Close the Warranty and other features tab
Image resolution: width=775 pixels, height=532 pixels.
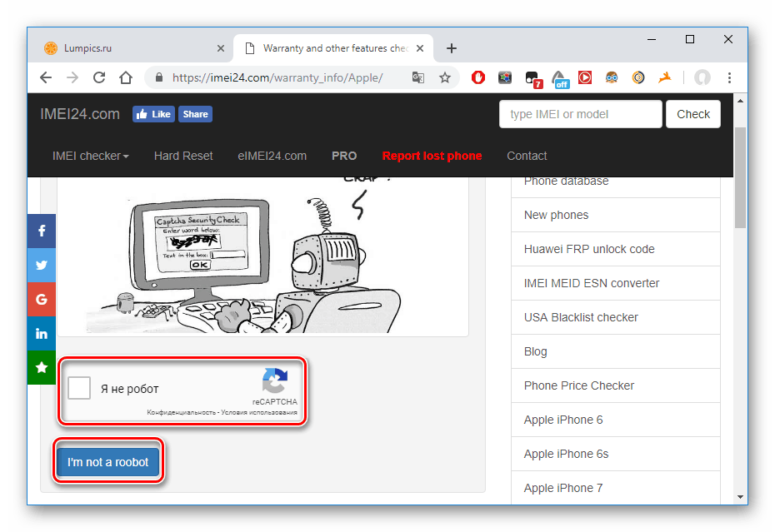pos(420,48)
